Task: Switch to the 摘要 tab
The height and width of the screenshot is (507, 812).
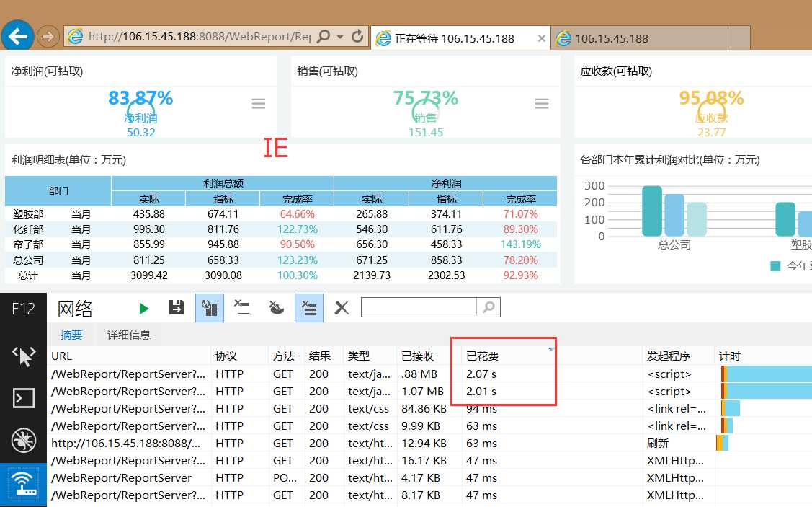Action: coord(71,335)
